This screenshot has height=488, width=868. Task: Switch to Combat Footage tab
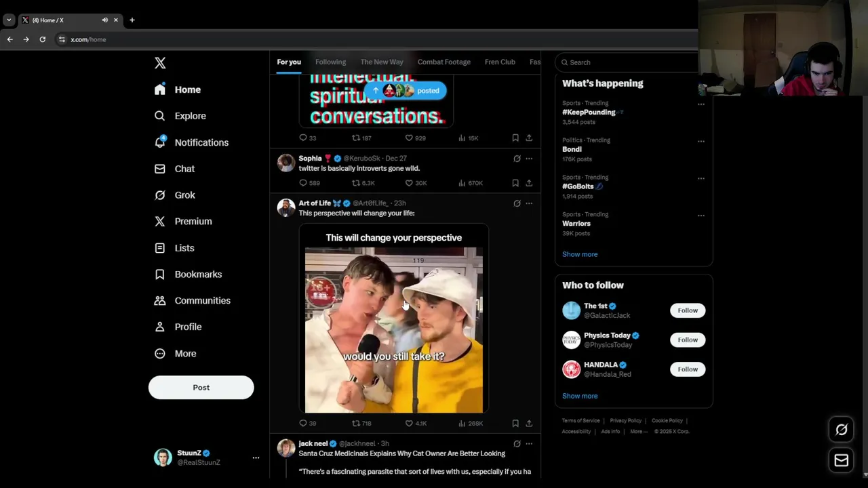pyautogui.click(x=444, y=62)
